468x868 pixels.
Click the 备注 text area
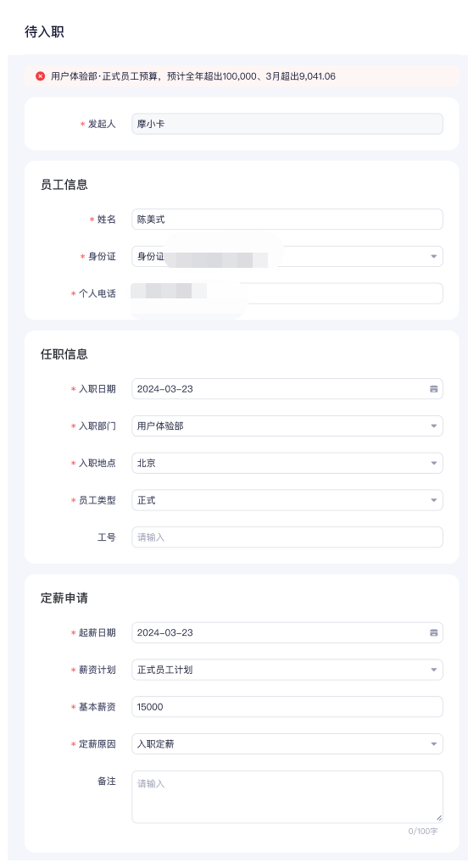pos(287,797)
